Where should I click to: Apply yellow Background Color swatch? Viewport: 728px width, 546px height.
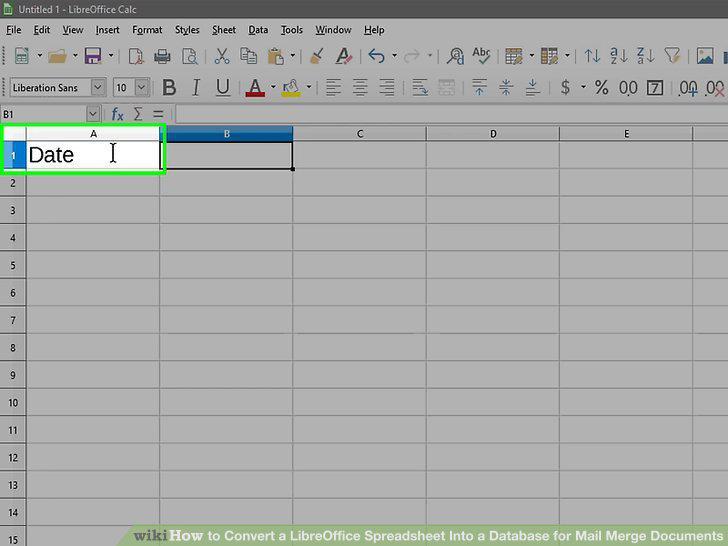291,88
